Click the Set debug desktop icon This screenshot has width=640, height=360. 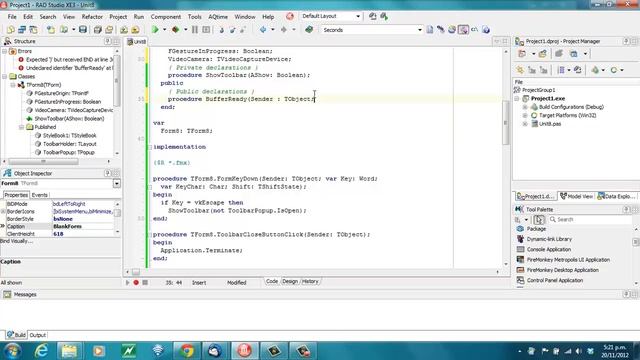(x=384, y=16)
